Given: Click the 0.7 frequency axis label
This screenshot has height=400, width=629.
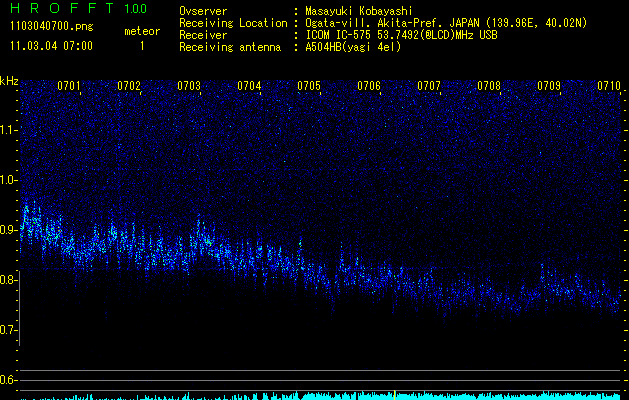Looking at the screenshot, I should tap(8, 330).
